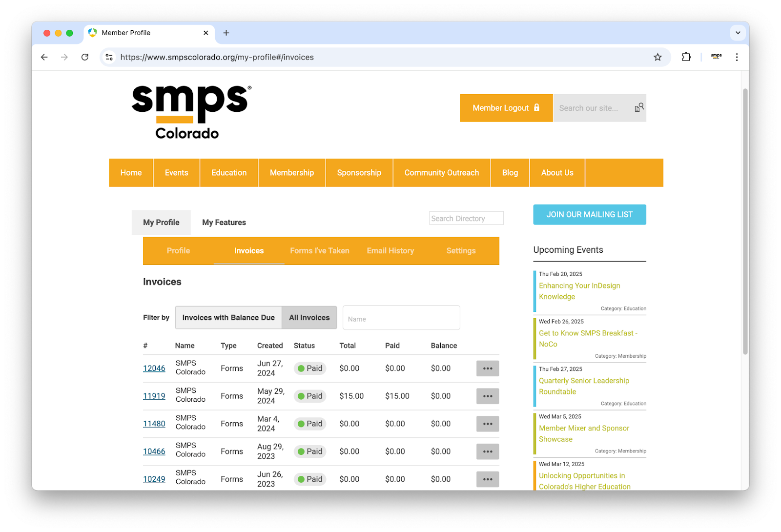Open a new browser tab with plus icon
Viewport: 781px width, 532px height.
pos(226,33)
